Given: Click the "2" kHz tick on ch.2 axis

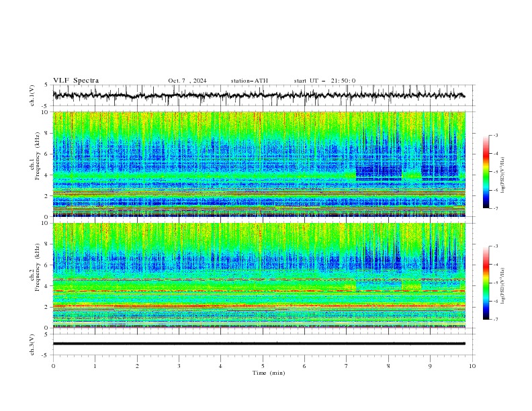Looking at the screenshot, I should coord(48,307).
